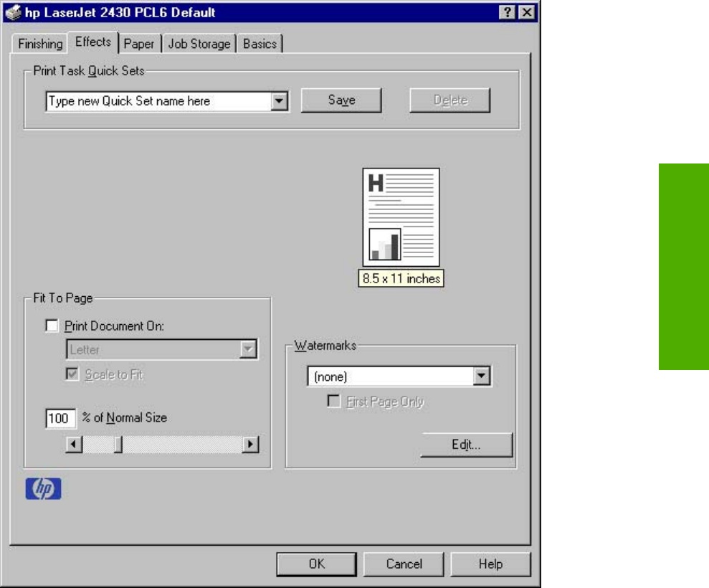The width and height of the screenshot is (709, 588).
Task: Click the Quick Set name text field
Action: 158,101
